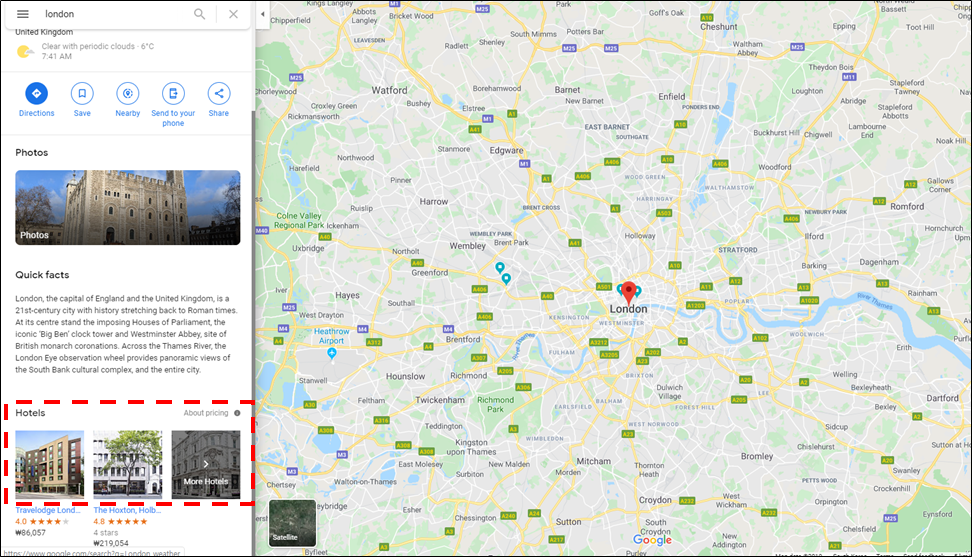972x557 pixels.
Task: Click the Wembley map label
Action: [467, 246]
